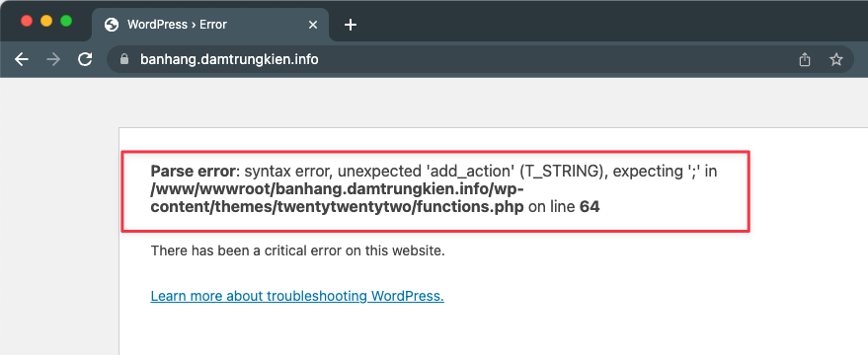Open a new tab with the plus button
The width and height of the screenshot is (868, 355).
pos(351,25)
